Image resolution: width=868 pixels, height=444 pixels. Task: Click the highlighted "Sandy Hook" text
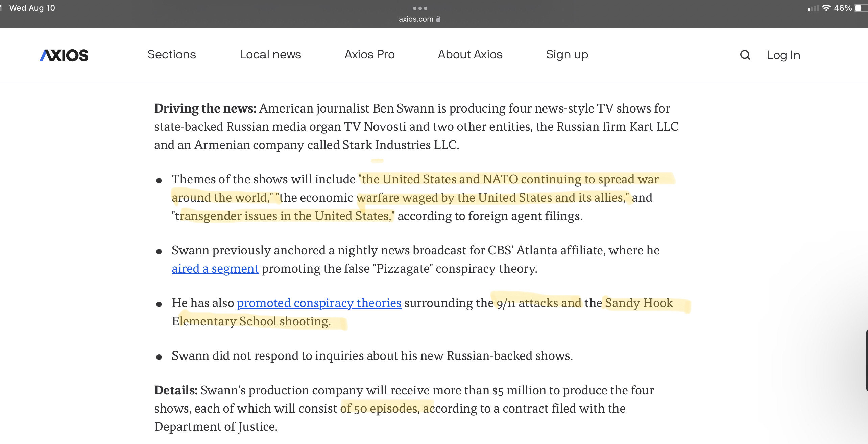638,303
